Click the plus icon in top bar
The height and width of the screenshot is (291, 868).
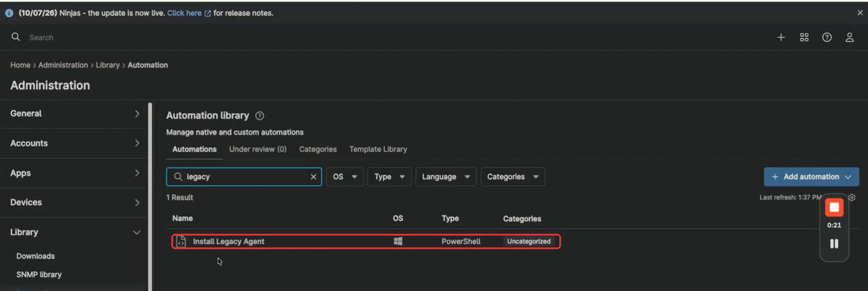point(781,38)
